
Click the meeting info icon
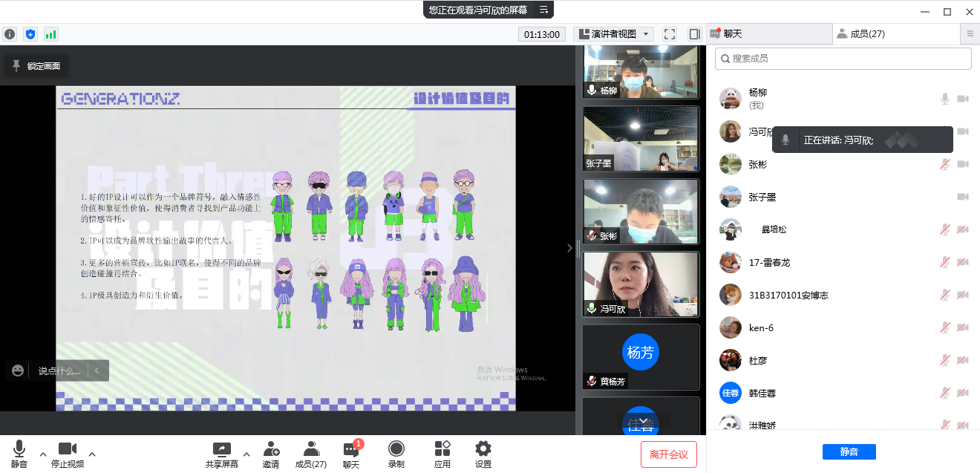10,34
